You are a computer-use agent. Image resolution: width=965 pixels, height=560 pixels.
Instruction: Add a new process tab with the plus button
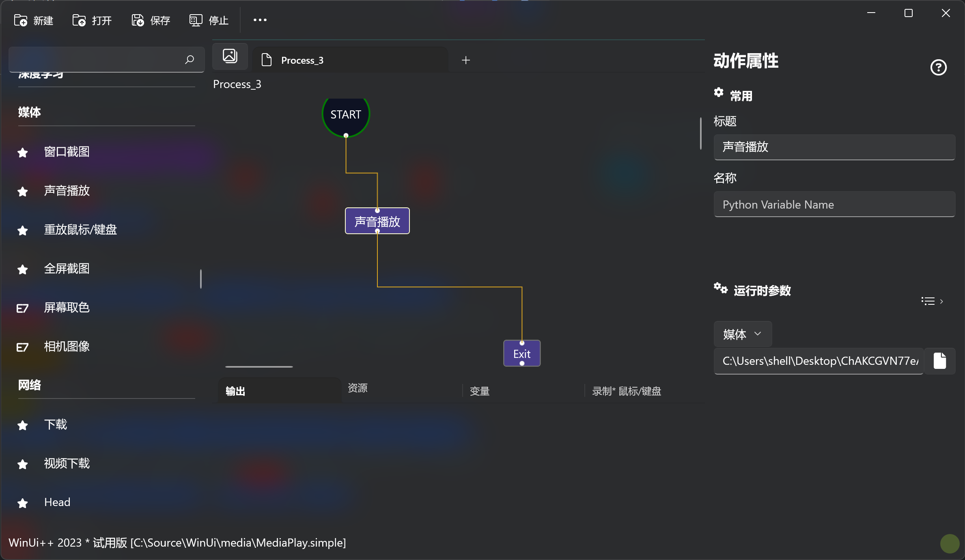[x=465, y=60]
